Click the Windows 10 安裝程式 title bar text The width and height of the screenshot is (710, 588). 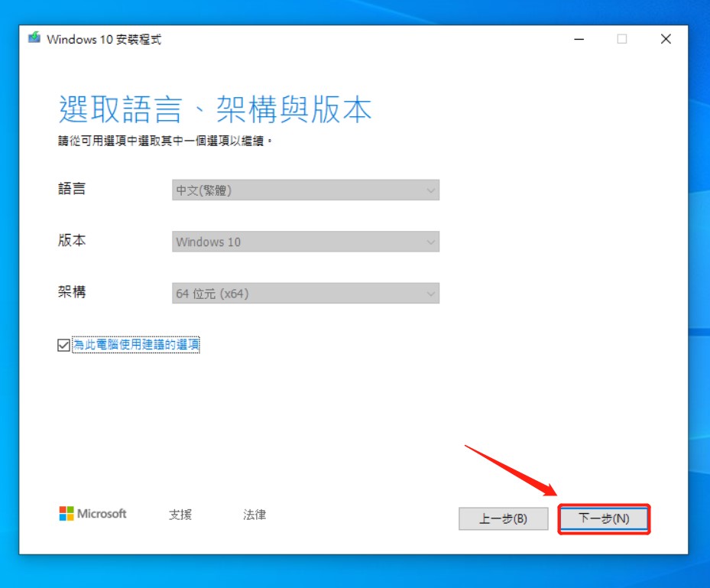point(104,39)
